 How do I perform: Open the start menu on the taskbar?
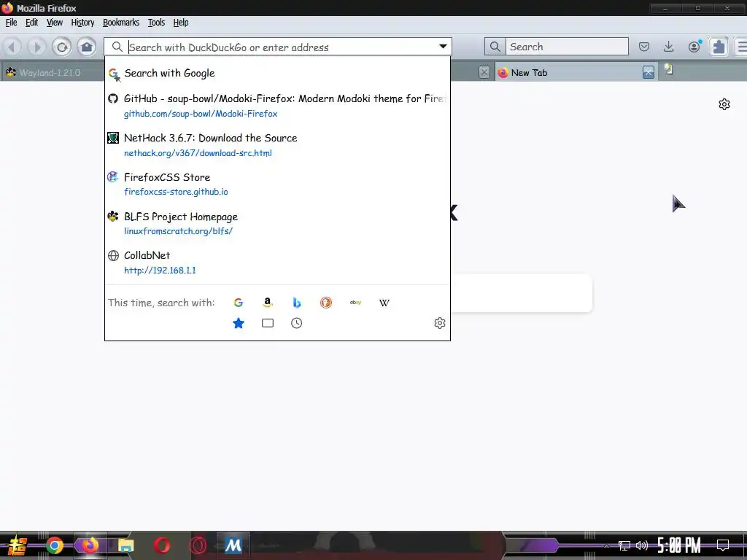[17, 545]
